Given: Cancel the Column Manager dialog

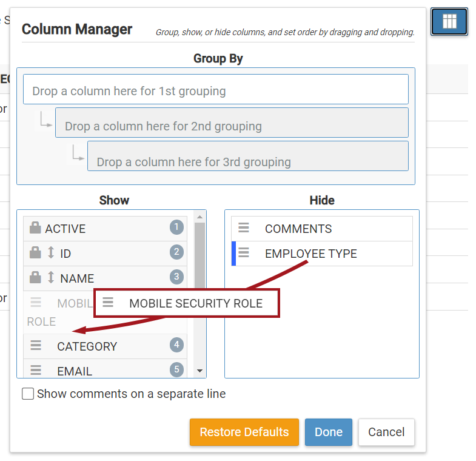Looking at the screenshot, I should tap(386, 432).
